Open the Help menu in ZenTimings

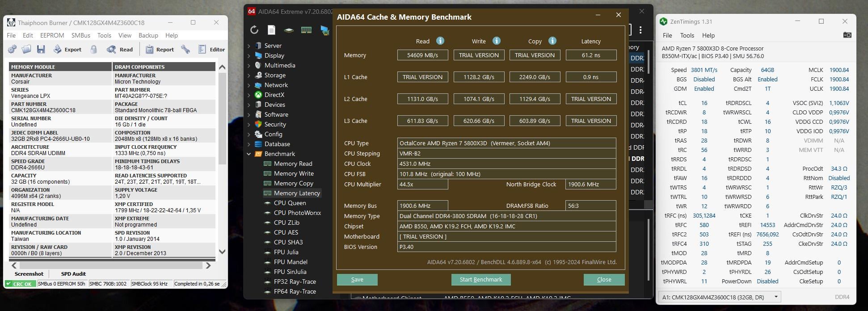[708, 35]
